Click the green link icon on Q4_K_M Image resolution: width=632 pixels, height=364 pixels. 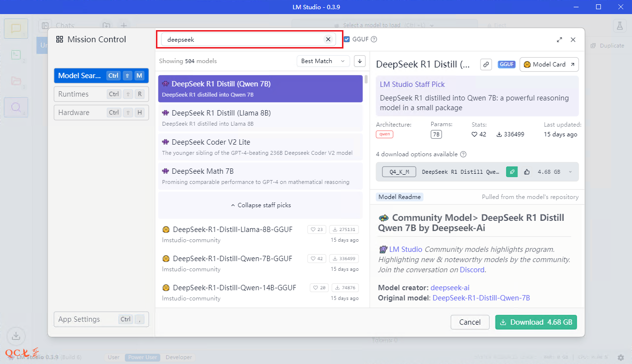point(512,172)
